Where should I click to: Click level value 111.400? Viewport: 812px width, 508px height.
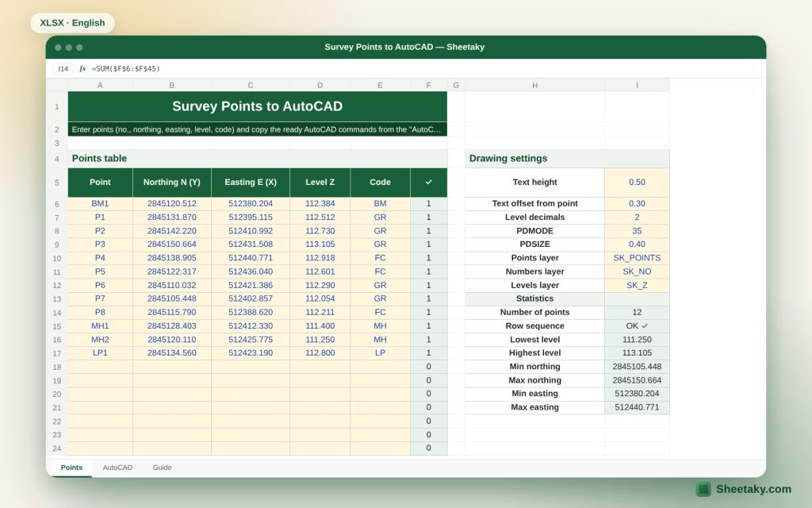[320, 326]
